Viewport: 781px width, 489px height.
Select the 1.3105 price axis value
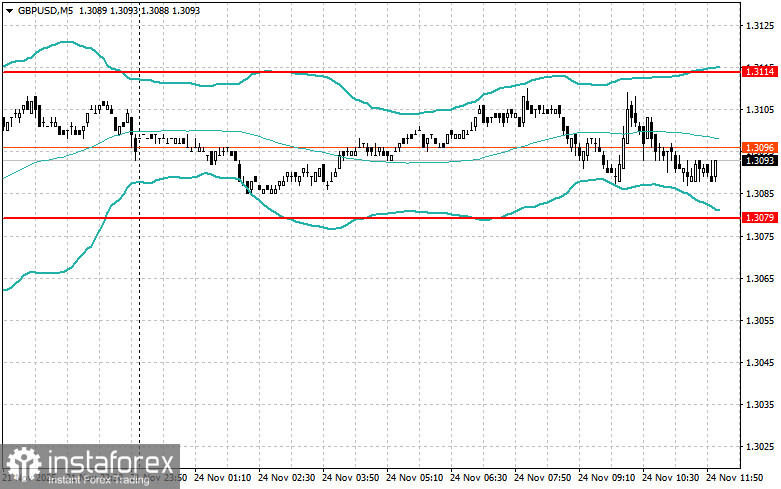click(760, 110)
